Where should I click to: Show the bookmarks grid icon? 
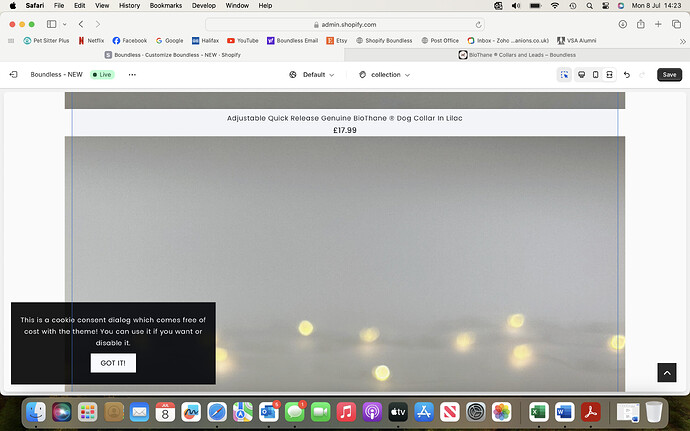[11, 41]
